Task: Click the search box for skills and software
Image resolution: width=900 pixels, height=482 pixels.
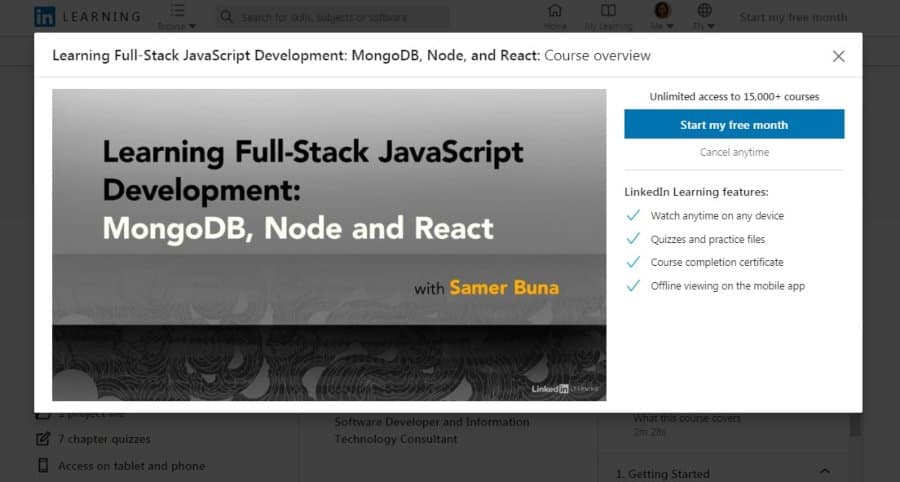Action: click(x=333, y=17)
